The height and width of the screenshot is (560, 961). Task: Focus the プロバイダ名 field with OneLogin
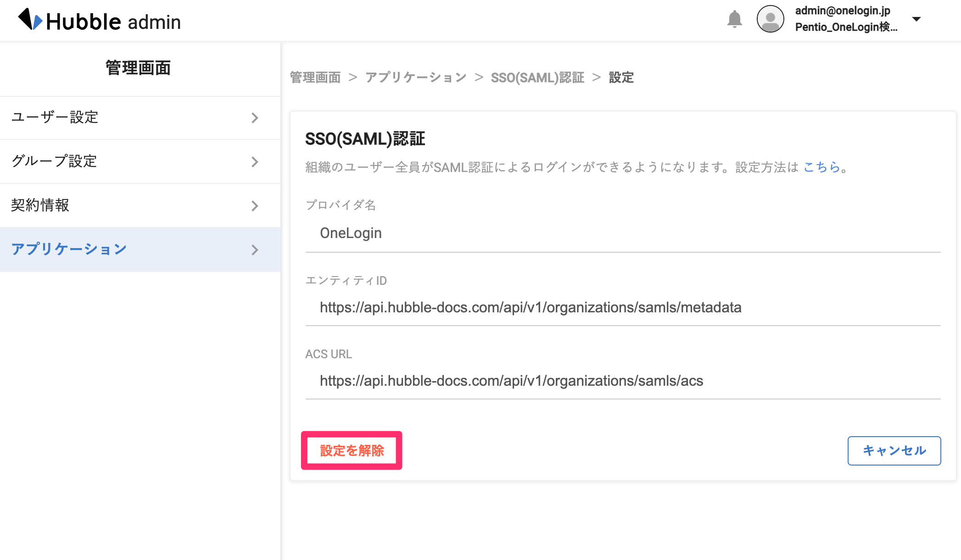point(623,233)
